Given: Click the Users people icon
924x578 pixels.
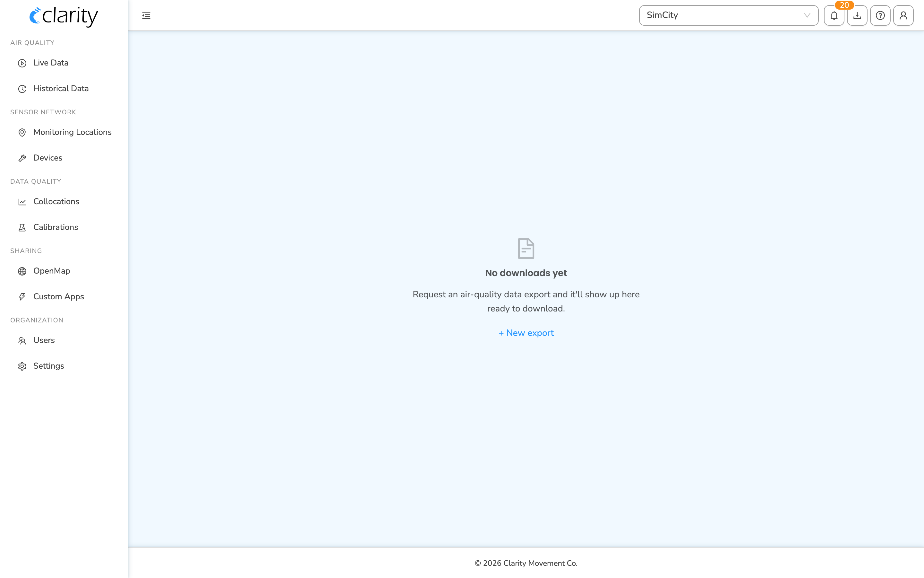Looking at the screenshot, I should click(x=22, y=341).
